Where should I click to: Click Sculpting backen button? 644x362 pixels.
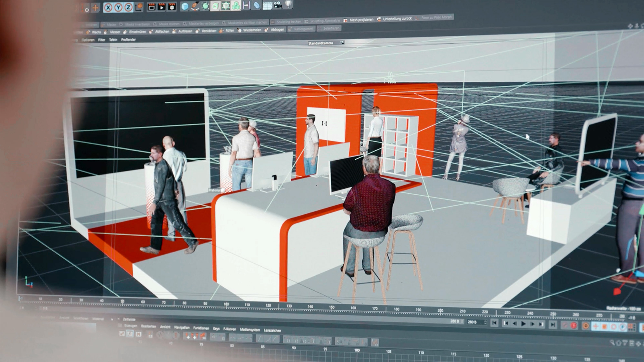pos(286,22)
